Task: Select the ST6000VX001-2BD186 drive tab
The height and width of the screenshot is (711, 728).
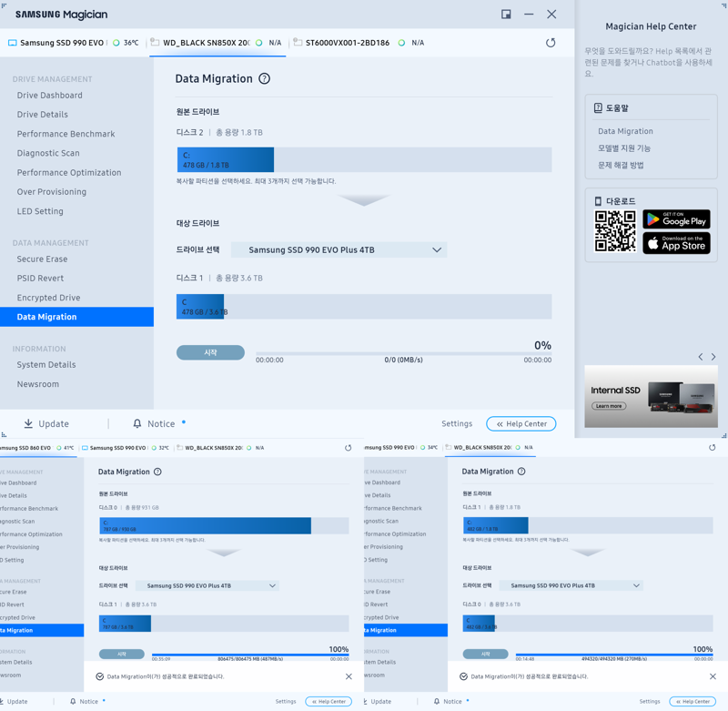Action: coord(359,43)
